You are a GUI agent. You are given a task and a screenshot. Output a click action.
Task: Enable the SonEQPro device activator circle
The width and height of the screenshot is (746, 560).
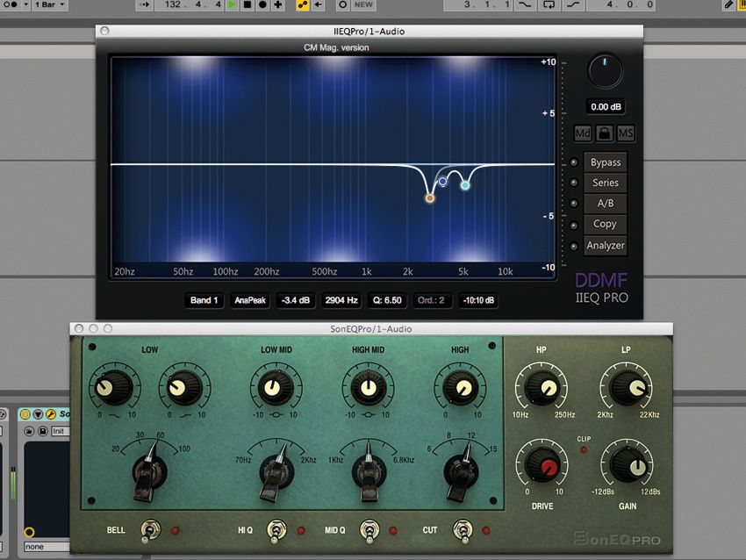click(x=25, y=413)
